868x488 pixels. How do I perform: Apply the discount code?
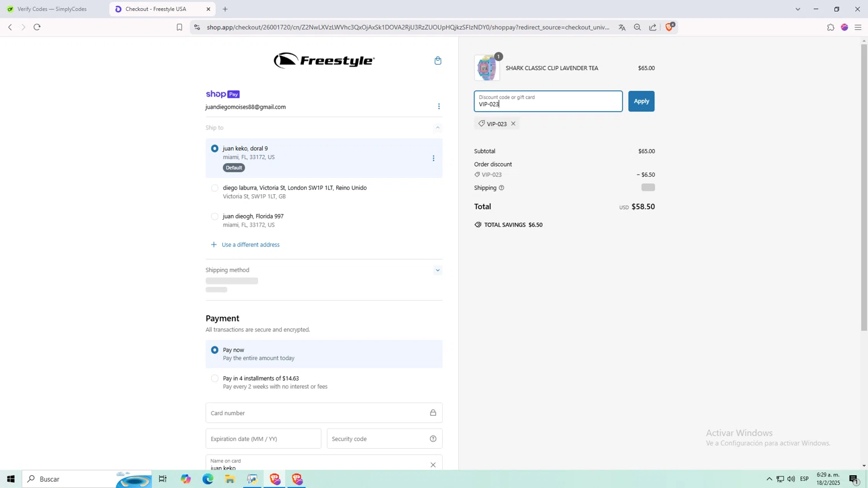[x=641, y=101]
